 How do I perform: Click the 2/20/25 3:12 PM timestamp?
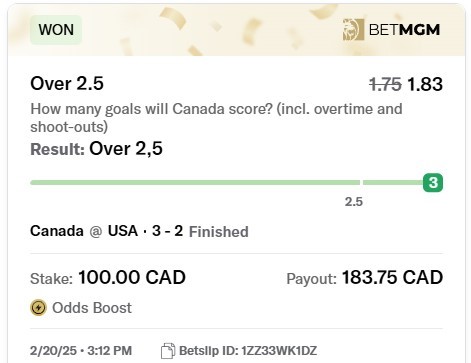point(81,351)
